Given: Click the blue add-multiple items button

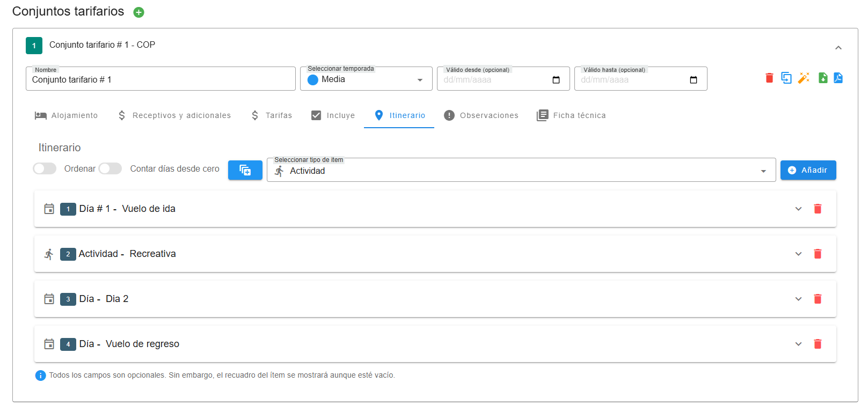Looking at the screenshot, I should click(x=245, y=170).
